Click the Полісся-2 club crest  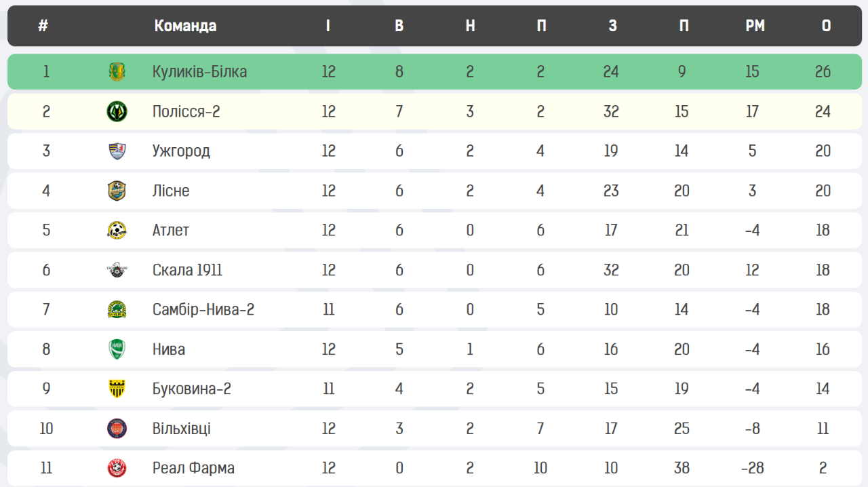click(117, 111)
